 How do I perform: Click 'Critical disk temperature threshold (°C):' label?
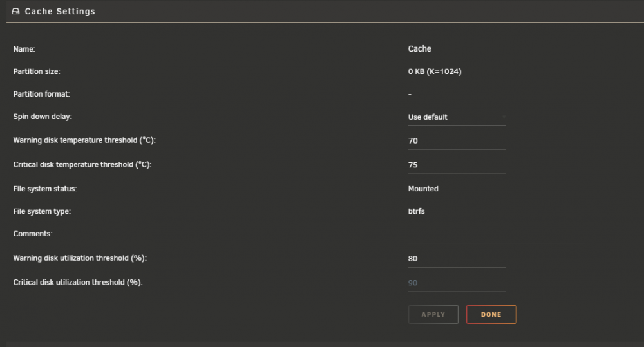[x=82, y=165]
